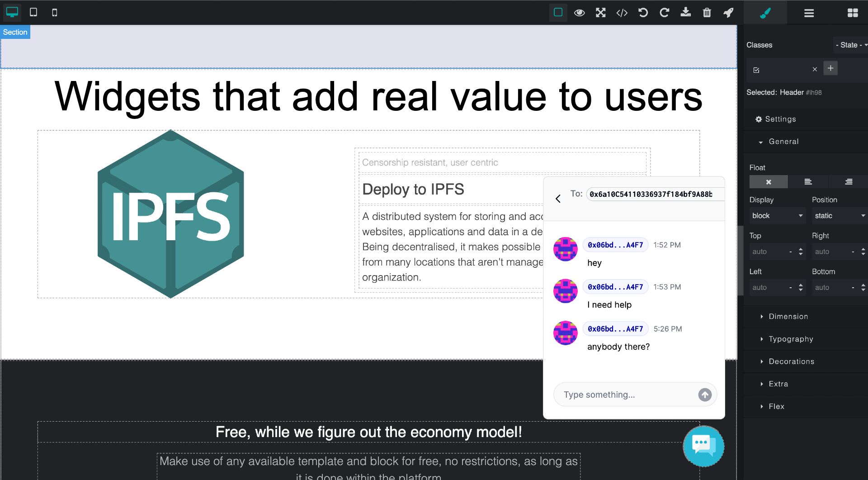
Task: Set float to left
Action: 808,182
